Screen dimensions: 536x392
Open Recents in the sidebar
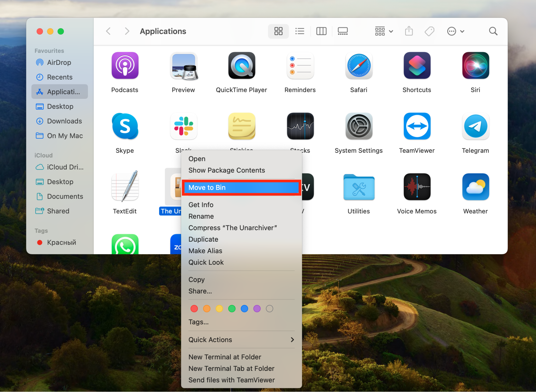[x=60, y=77]
